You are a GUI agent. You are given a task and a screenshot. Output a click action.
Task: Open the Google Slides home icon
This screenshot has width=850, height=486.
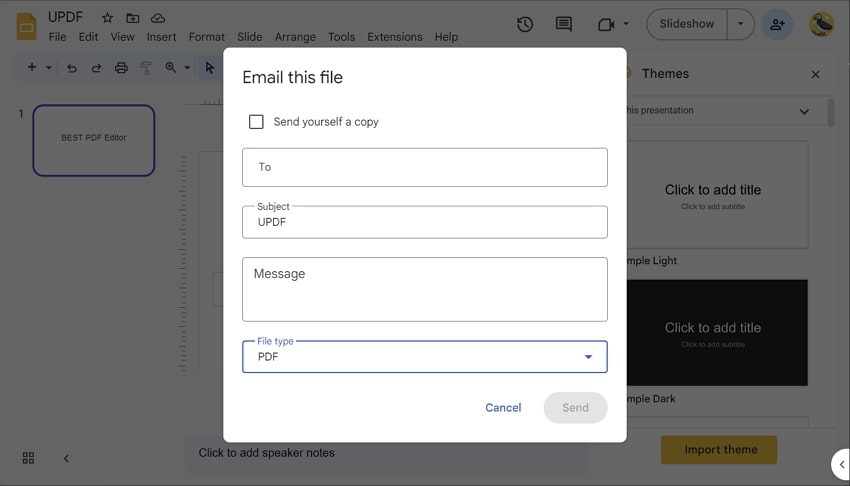point(27,27)
